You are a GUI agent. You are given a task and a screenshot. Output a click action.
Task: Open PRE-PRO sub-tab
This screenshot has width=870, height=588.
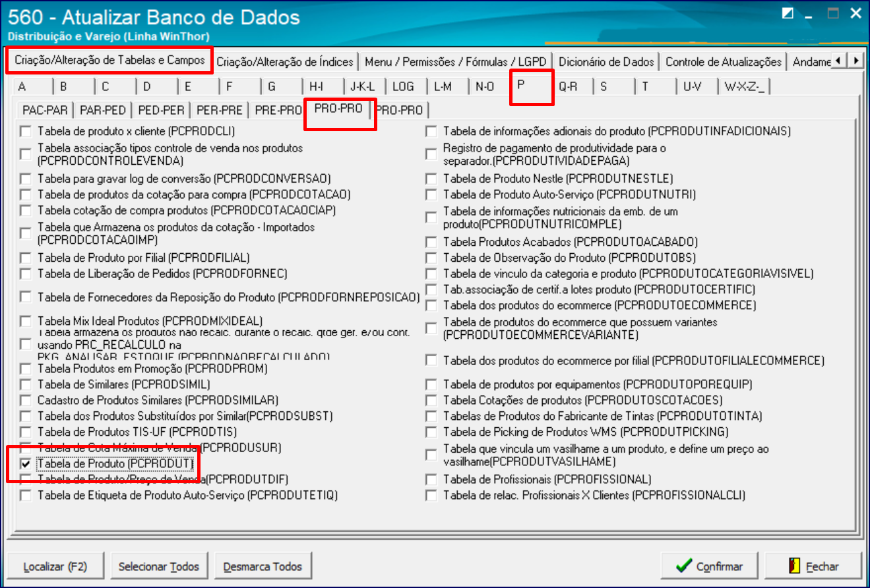(x=278, y=110)
